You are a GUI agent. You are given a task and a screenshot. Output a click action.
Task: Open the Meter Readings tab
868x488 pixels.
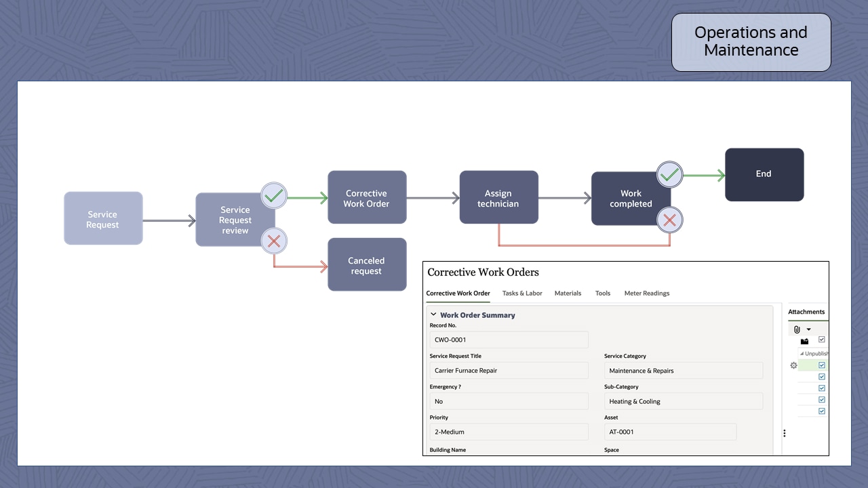(646, 293)
